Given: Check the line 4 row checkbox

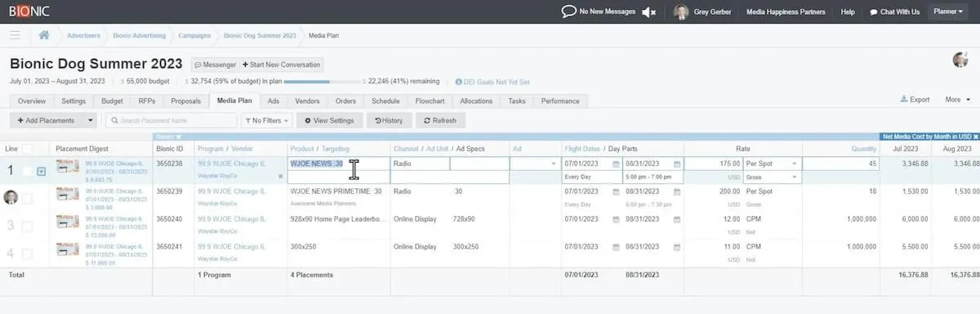Looking at the screenshot, I should 27,253.
